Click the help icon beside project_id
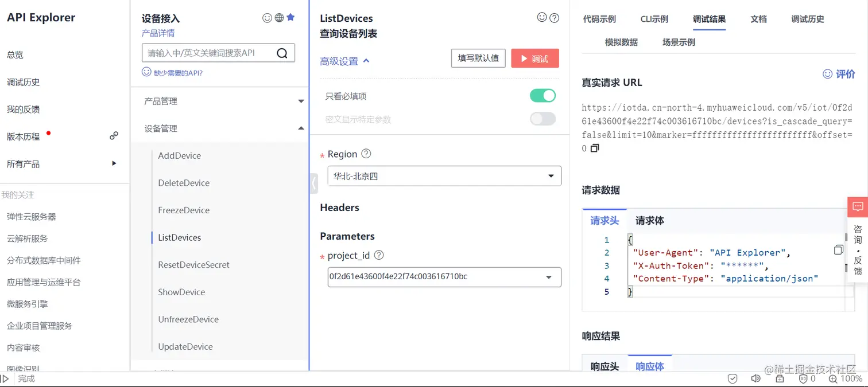 click(378, 255)
